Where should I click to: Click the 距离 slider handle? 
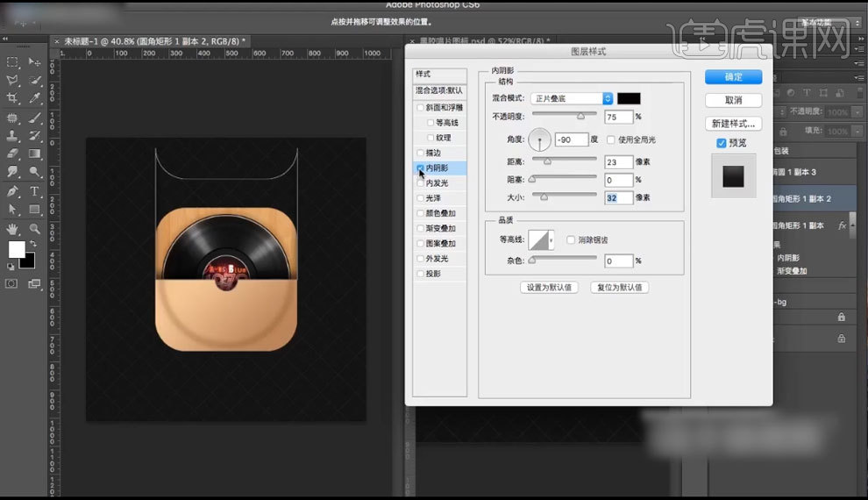547,161
